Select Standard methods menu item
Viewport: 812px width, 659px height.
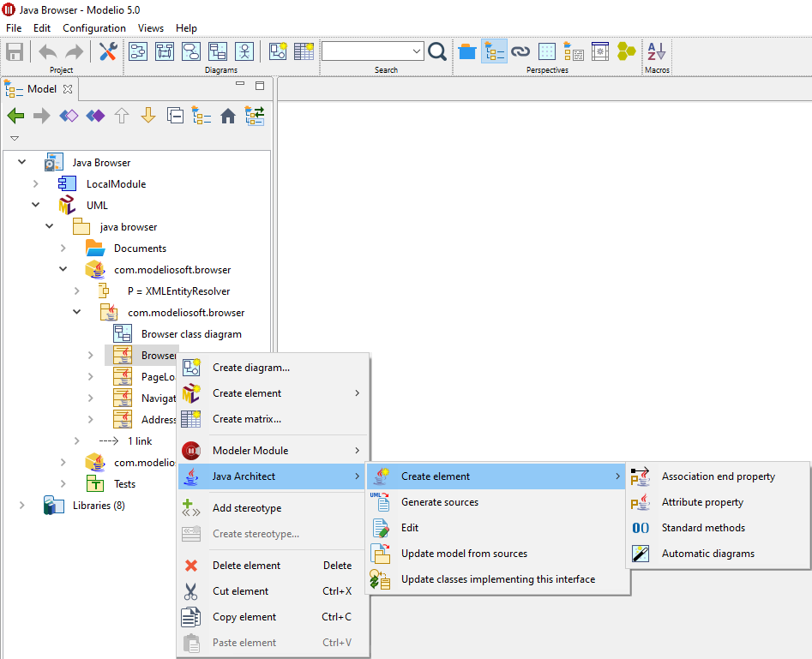718,528
